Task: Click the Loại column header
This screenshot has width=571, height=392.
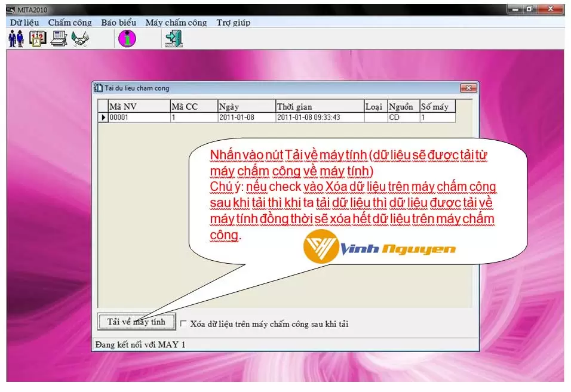Action: (x=376, y=106)
